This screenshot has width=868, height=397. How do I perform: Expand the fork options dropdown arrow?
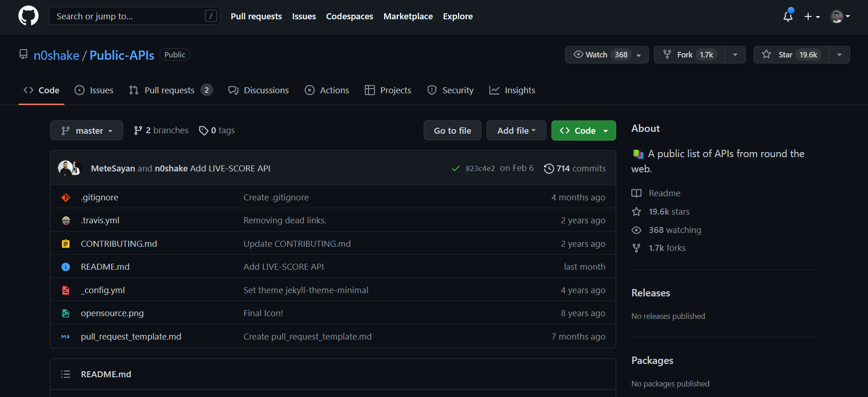[x=735, y=55]
